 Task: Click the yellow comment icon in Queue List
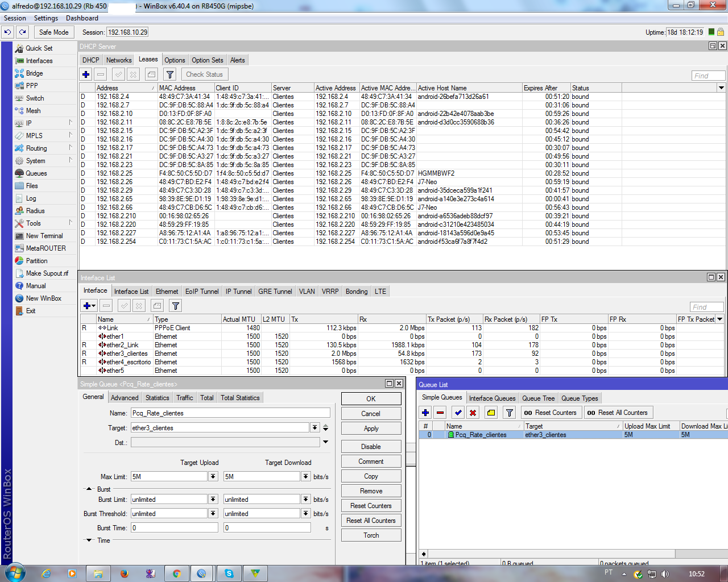coord(491,413)
